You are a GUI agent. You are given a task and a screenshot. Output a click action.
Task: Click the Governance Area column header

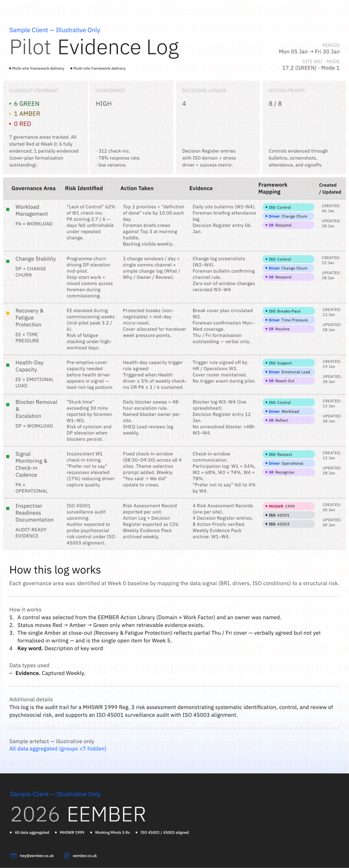point(33,189)
